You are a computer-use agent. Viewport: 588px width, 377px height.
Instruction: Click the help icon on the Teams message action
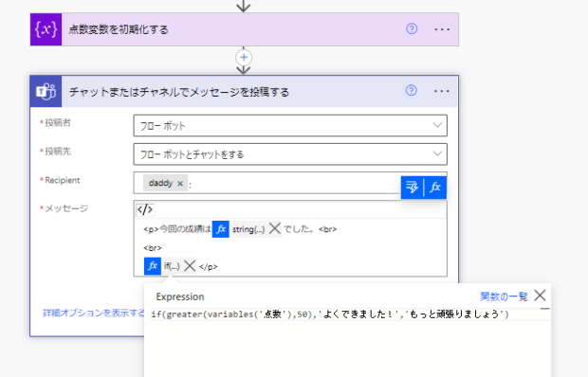411,91
